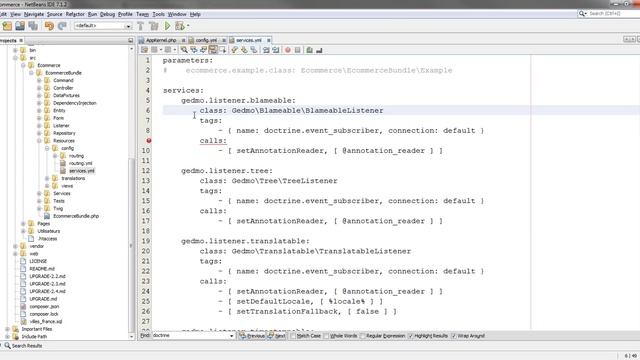640x360 pixels.
Task: Select UPGRADE-2.4.md in the tree
Action: (x=47, y=291)
